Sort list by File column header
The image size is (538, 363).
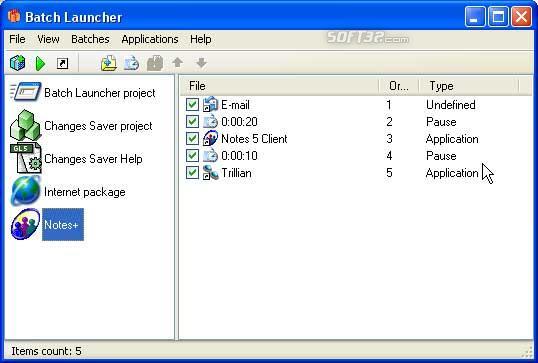(280, 86)
